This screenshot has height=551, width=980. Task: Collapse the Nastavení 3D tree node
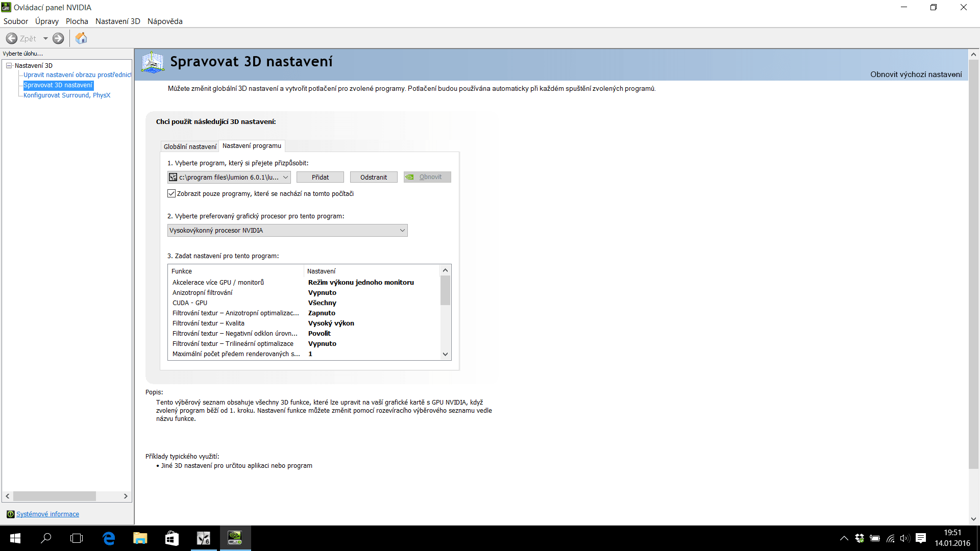coord(9,65)
